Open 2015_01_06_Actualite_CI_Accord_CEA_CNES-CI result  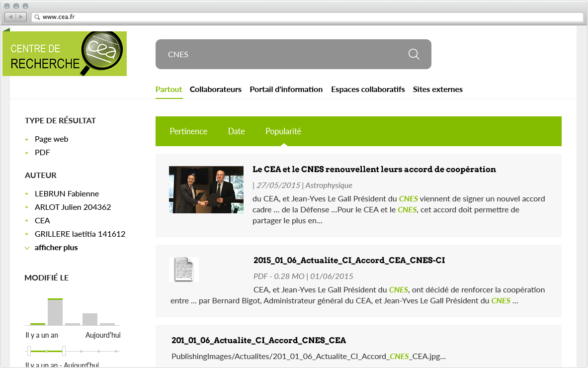[x=349, y=261]
